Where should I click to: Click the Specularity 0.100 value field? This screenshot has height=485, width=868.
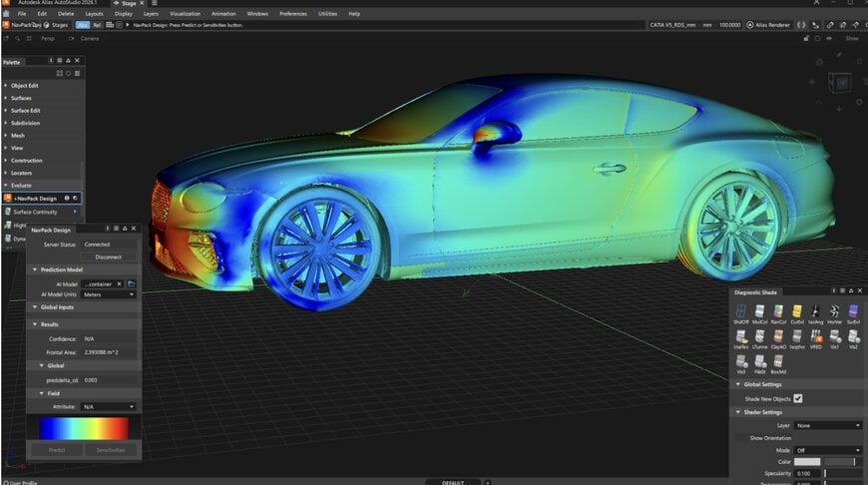(x=807, y=473)
